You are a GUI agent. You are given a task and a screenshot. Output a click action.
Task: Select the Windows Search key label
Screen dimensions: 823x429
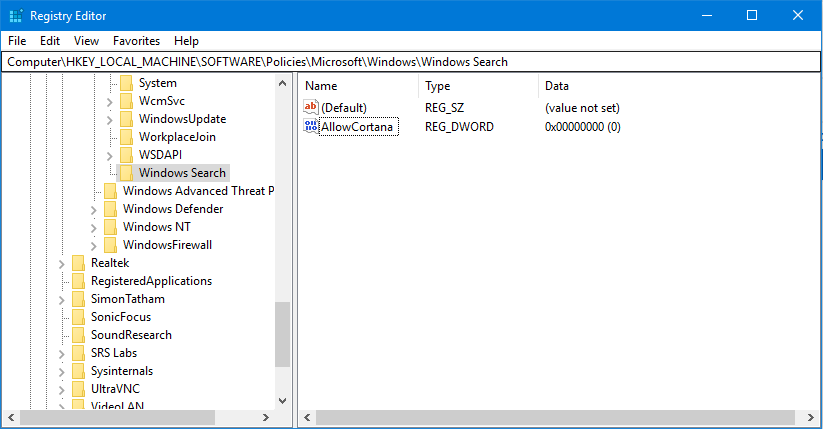coord(182,173)
